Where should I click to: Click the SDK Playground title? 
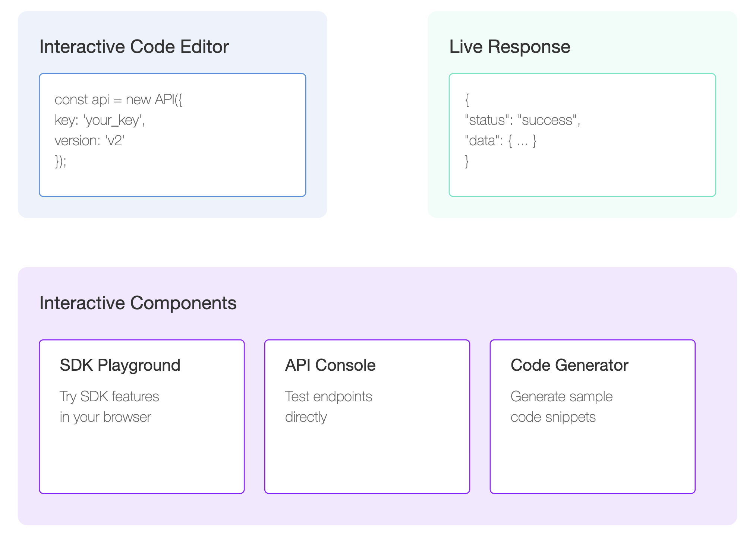click(120, 365)
